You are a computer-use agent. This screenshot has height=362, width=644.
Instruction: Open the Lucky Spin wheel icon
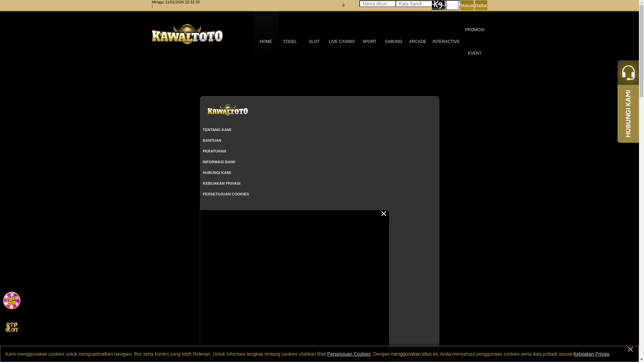pos(12,300)
